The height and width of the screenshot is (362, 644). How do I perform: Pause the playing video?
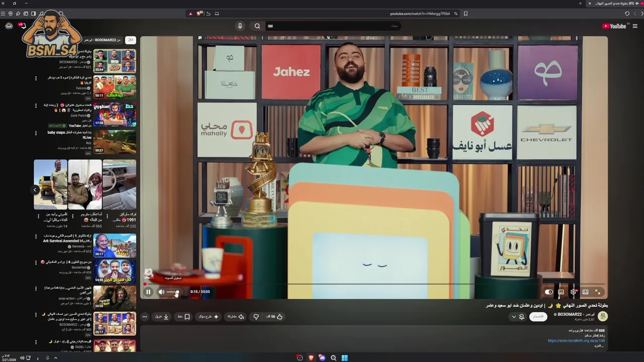pyautogui.click(x=148, y=292)
